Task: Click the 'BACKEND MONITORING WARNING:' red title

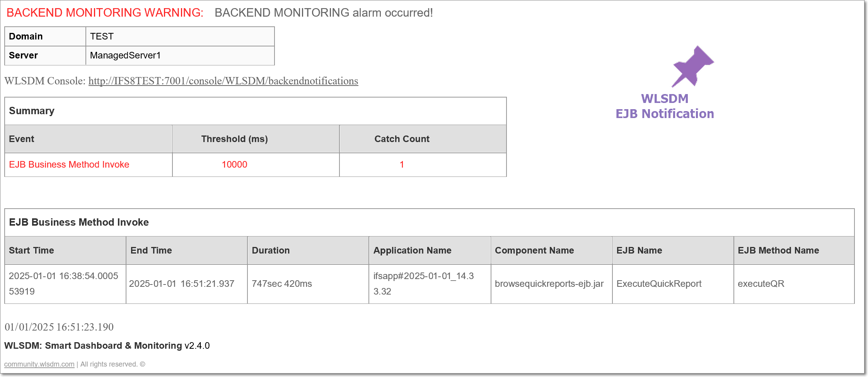Action: coord(105,13)
